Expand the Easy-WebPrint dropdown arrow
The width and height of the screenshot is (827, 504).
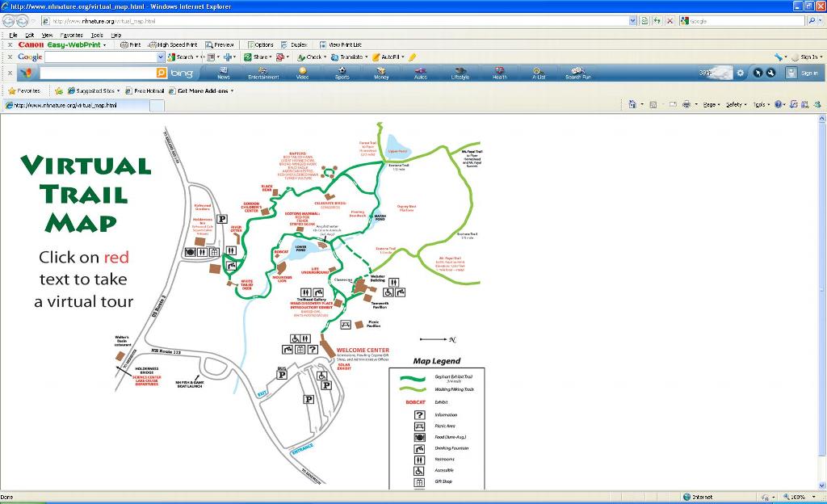104,45
